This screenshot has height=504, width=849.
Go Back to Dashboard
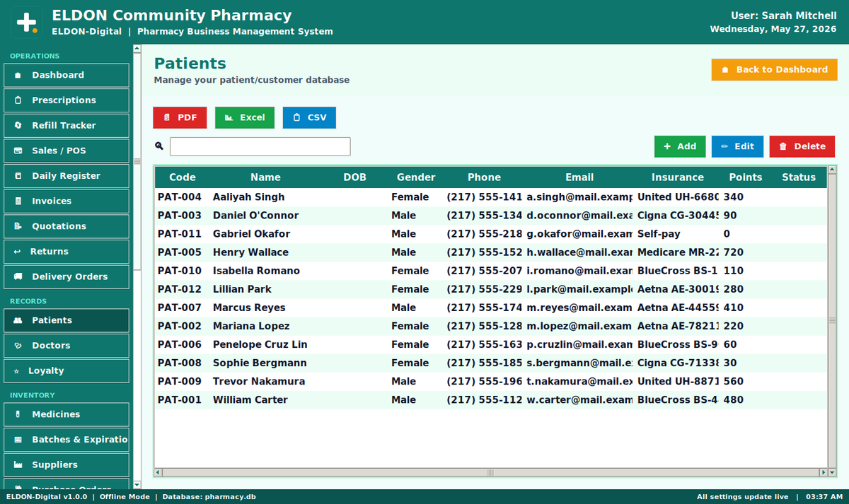point(774,69)
